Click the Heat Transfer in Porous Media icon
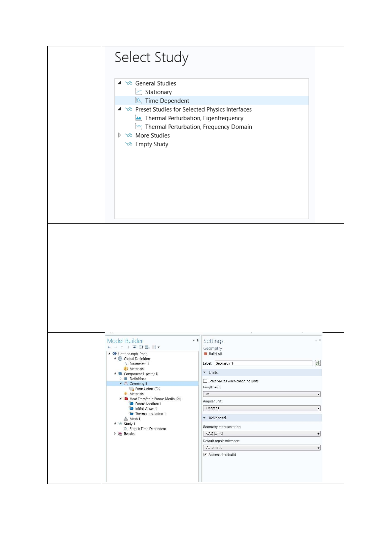 pos(126,399)
